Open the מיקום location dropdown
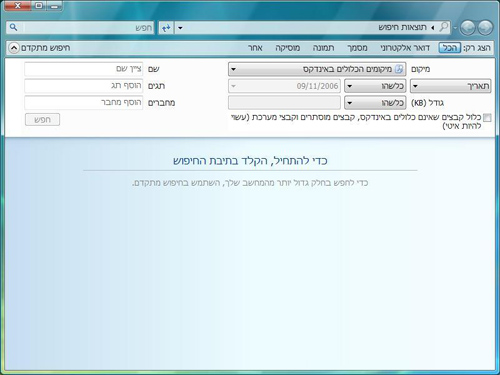 [x=317, y=69]
